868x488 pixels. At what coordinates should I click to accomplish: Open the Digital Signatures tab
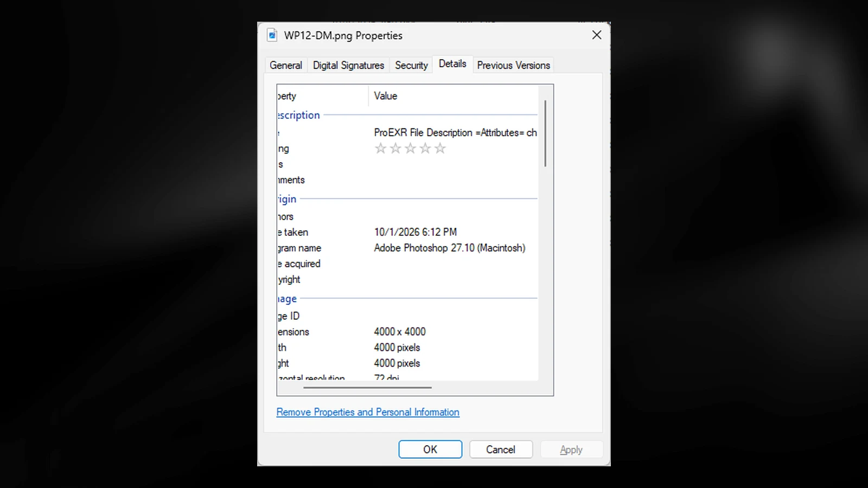pos(348,65)
